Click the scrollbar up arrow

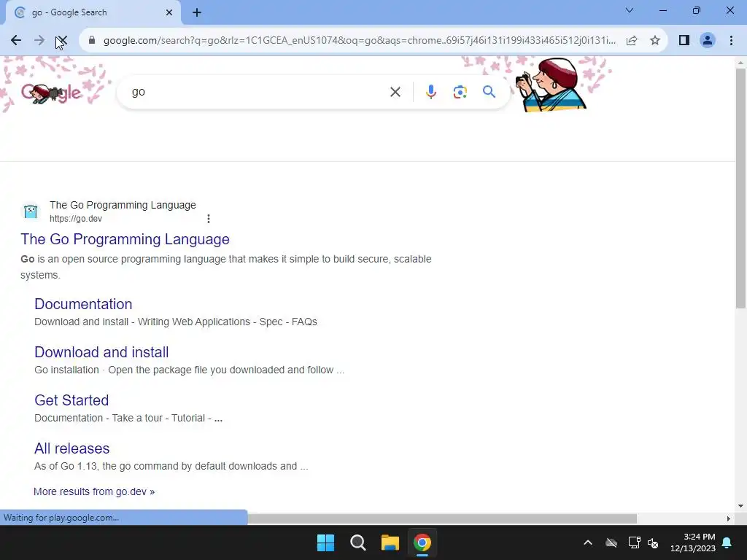click(x=740, y=63)
